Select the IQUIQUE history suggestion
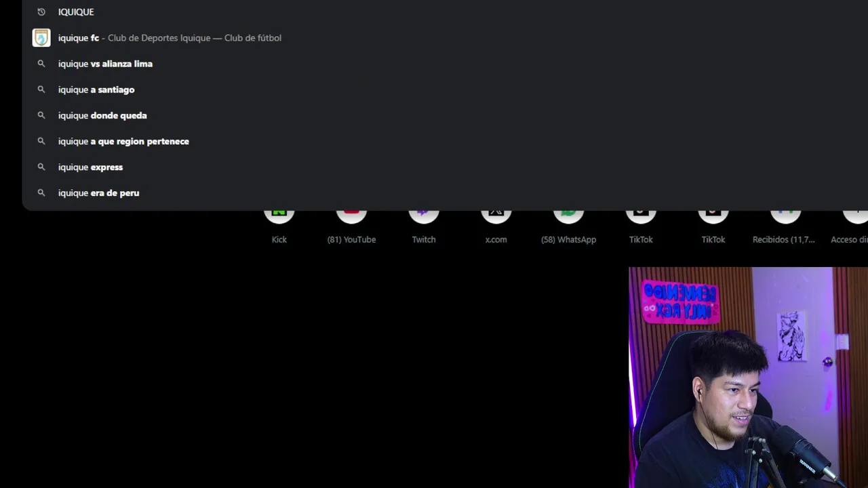 coord(445,12)
